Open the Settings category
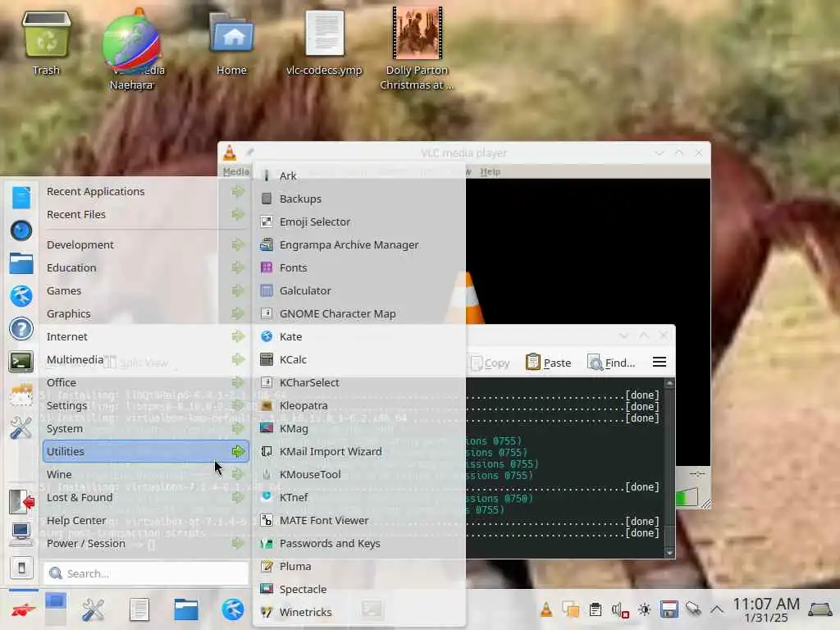The width and height of the screenshot is (840, 630). [x=146, y=405]
